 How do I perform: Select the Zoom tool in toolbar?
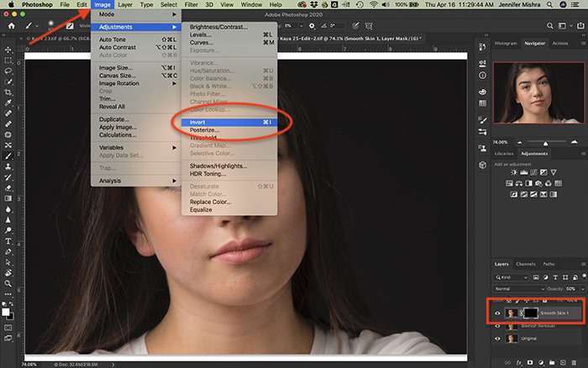tap(8, 283)
